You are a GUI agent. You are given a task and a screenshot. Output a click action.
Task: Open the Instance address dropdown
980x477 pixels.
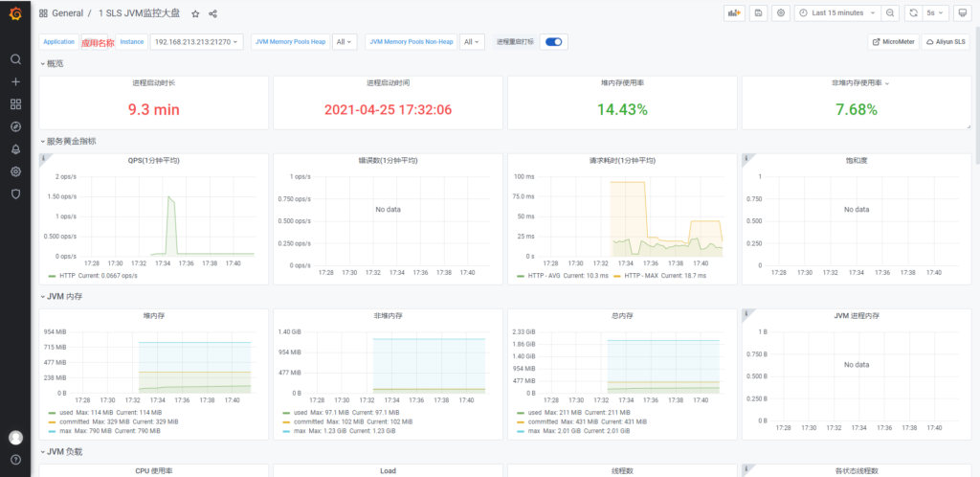[x=197, y=42]
